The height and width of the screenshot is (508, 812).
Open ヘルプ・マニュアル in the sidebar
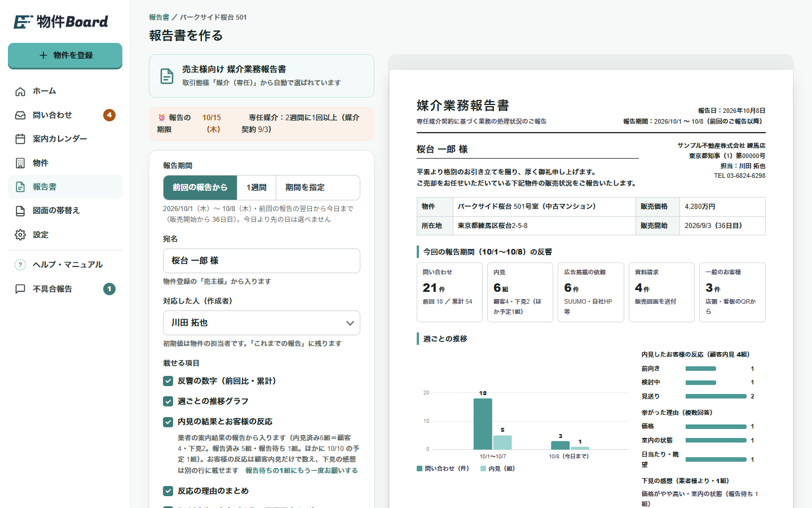click(x=65, y=265)
